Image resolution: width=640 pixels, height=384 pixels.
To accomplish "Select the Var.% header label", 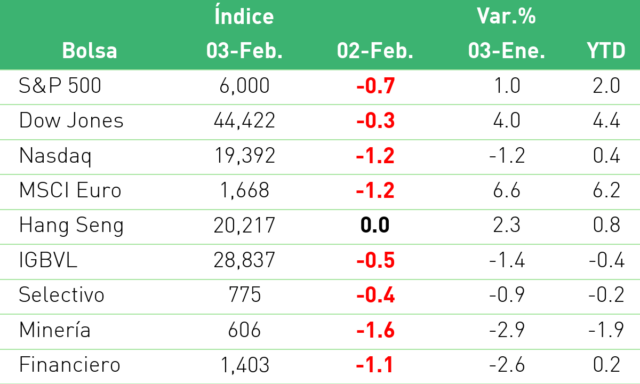I will 506,16.
